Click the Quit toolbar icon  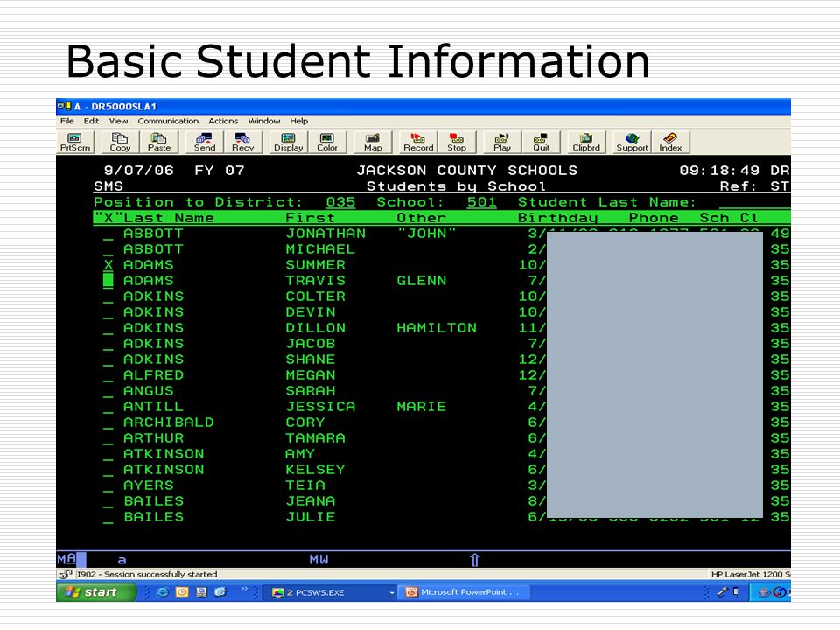(541, 142)
